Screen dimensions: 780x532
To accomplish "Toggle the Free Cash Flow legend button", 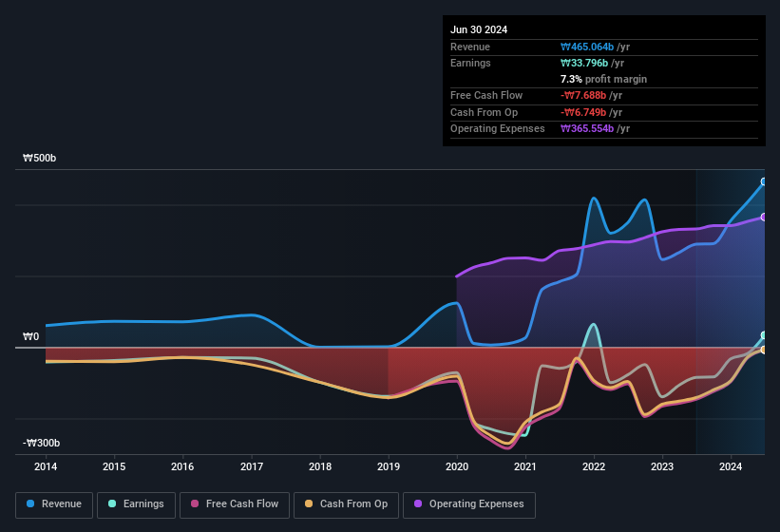I will [235, 504].
